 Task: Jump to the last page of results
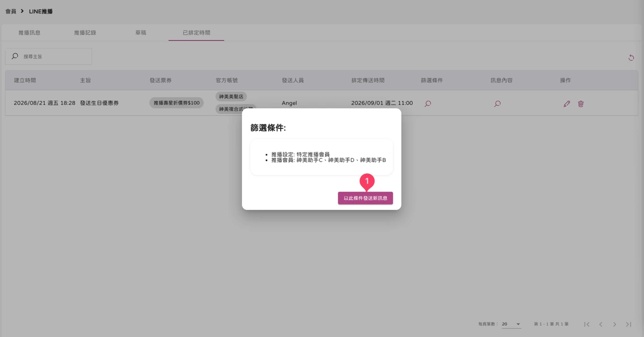click(628, 324)
